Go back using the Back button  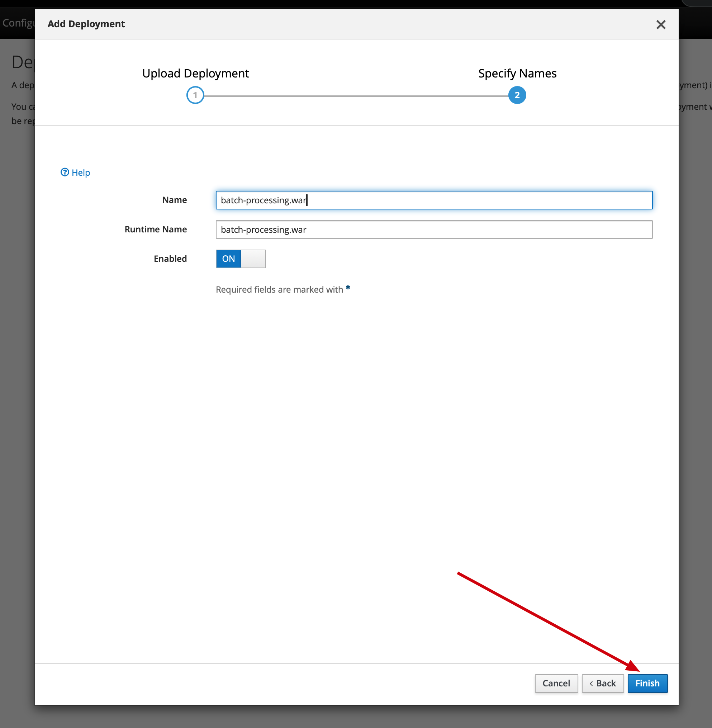pos(602,684)
